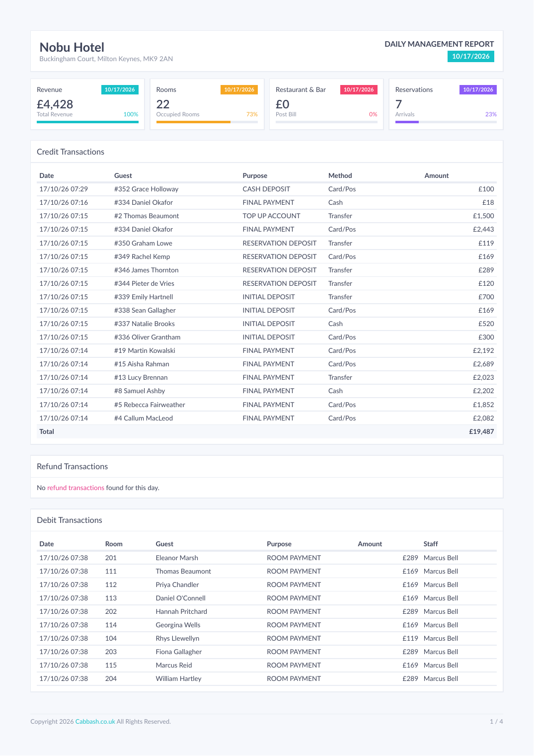
Task: Click the "22" occupied rooms figure
Action: click(x=163, y=104)
